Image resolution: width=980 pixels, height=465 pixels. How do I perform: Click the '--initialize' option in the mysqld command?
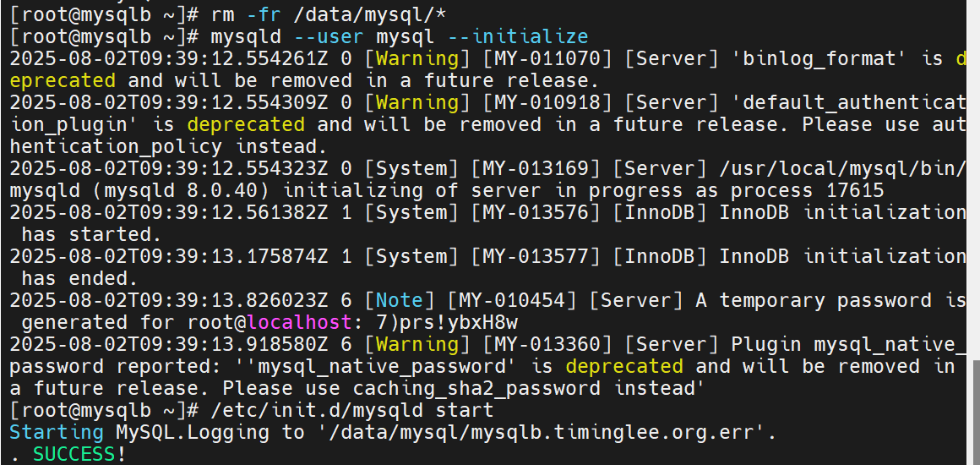[518, 36]
